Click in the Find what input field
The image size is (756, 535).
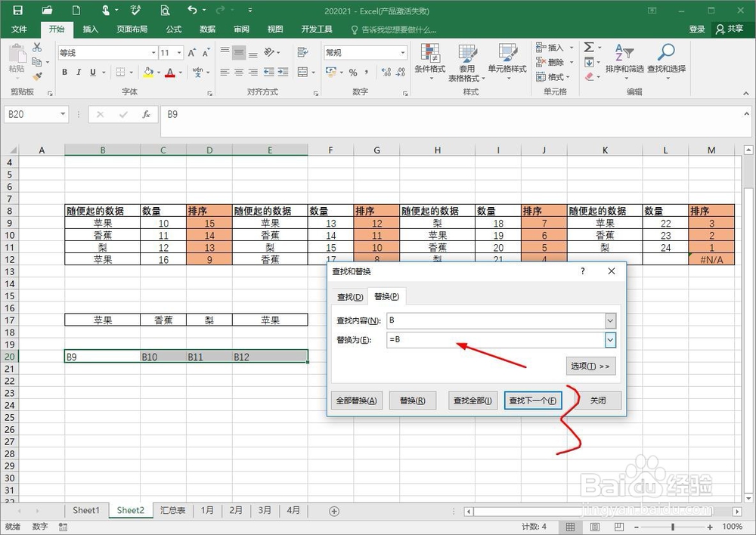[496, 320]
